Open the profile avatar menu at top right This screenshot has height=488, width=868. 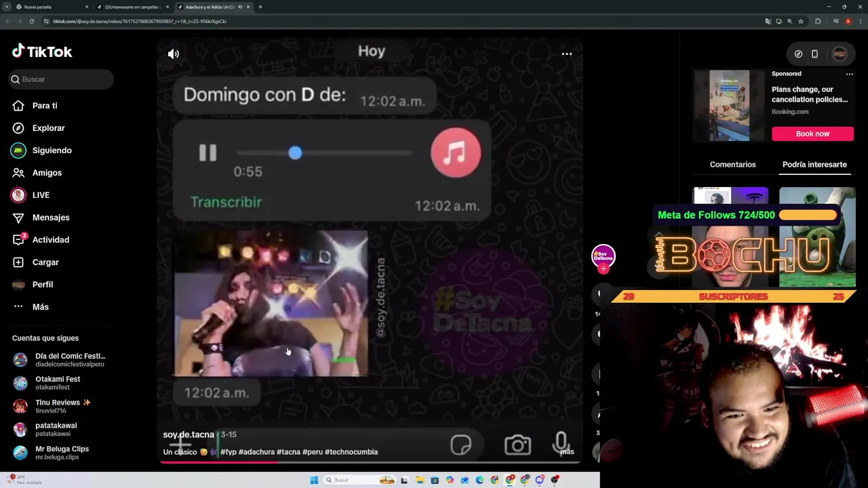pos(840,54)
